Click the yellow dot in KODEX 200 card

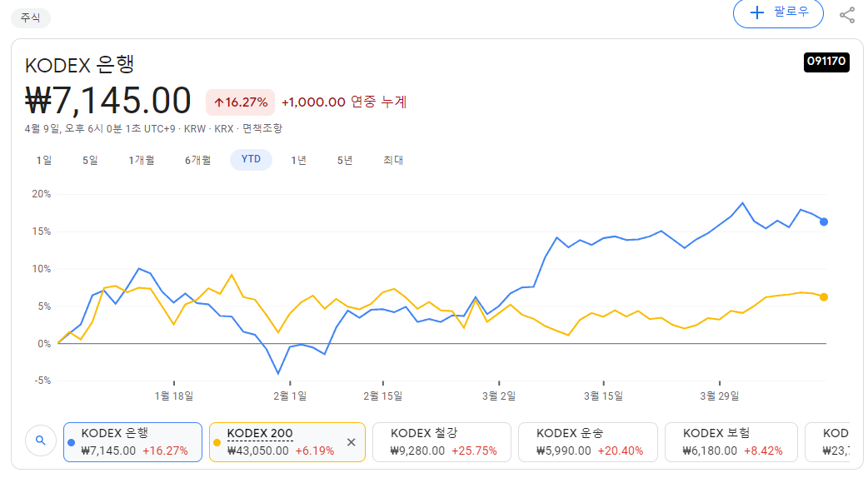(217, 442)
